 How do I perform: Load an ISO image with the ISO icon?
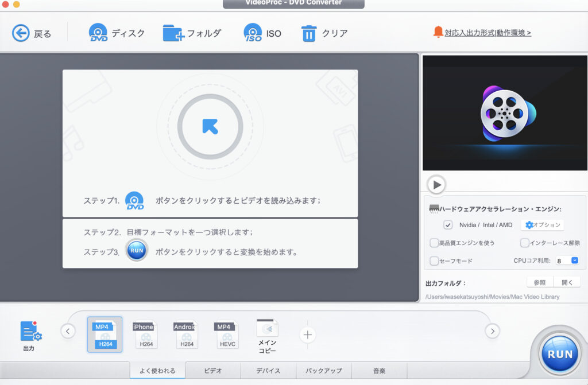(253, 33)
